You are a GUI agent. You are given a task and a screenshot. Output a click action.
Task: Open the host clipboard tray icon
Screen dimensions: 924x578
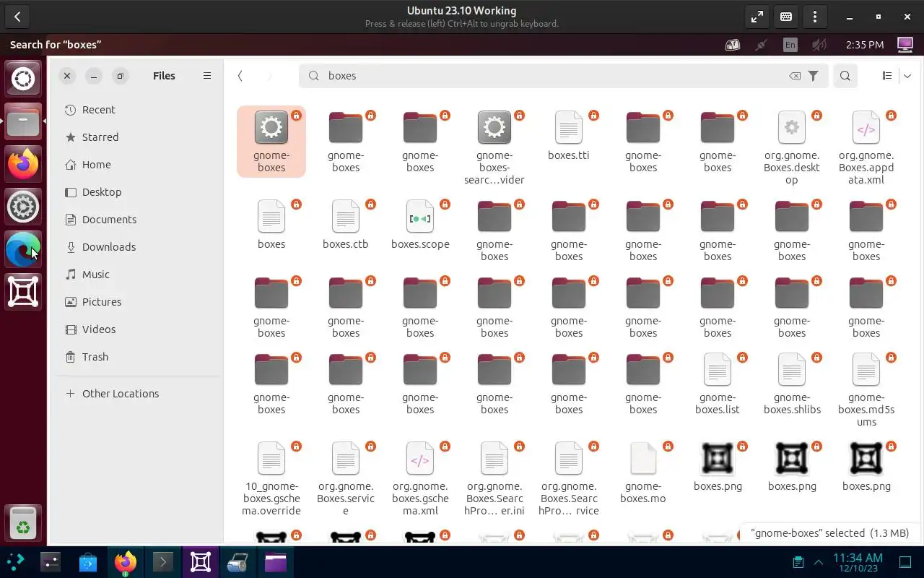pyautogui.click(x=798, y=562)
